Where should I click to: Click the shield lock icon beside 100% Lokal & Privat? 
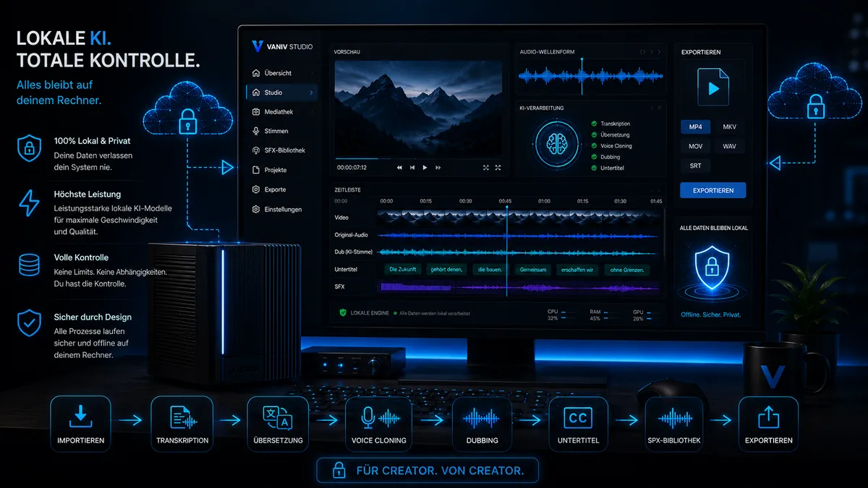(x=29, y=148)
